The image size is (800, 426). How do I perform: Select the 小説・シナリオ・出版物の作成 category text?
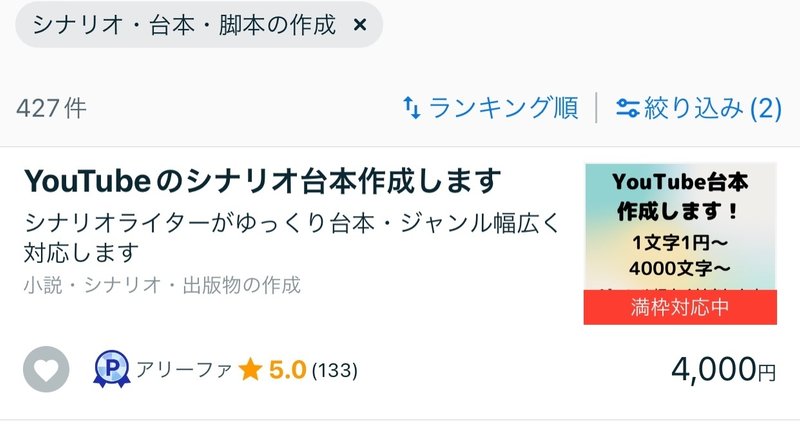[162, 285]
